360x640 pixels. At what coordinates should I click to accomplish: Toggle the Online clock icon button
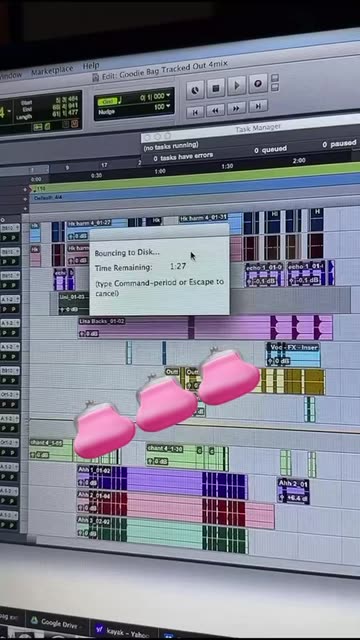coord(195,90)
